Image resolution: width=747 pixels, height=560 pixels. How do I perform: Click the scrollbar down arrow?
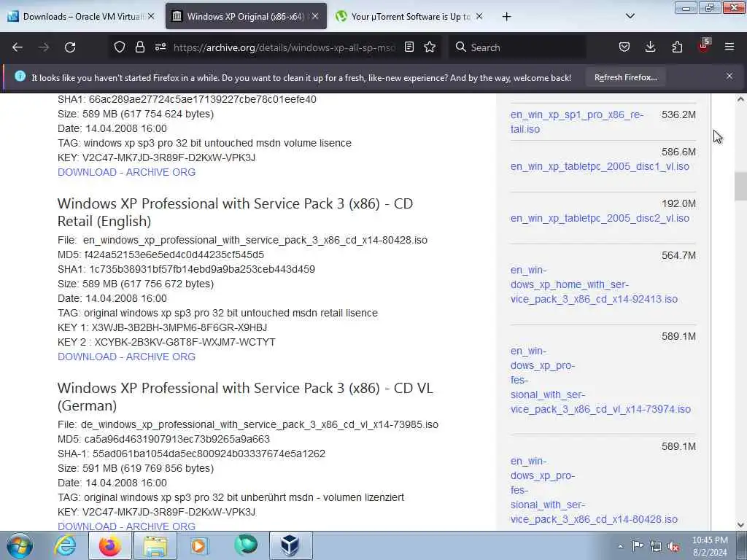coord(740,525)
